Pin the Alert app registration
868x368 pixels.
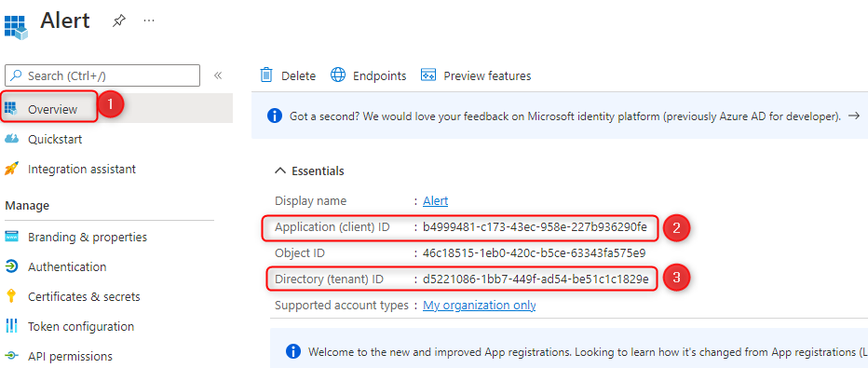point(118,21)
